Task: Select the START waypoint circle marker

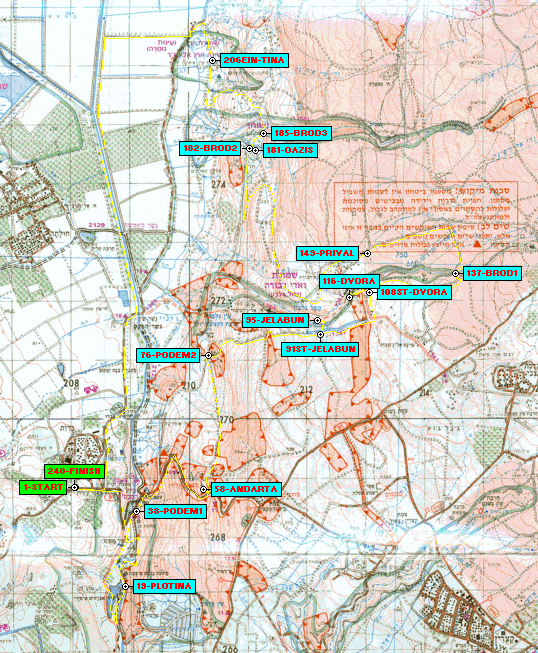Action: tap(75, 487)
